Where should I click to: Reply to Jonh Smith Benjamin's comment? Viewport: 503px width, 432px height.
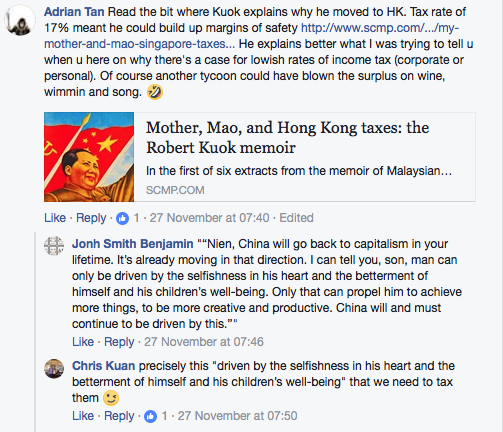coord(119,342)
